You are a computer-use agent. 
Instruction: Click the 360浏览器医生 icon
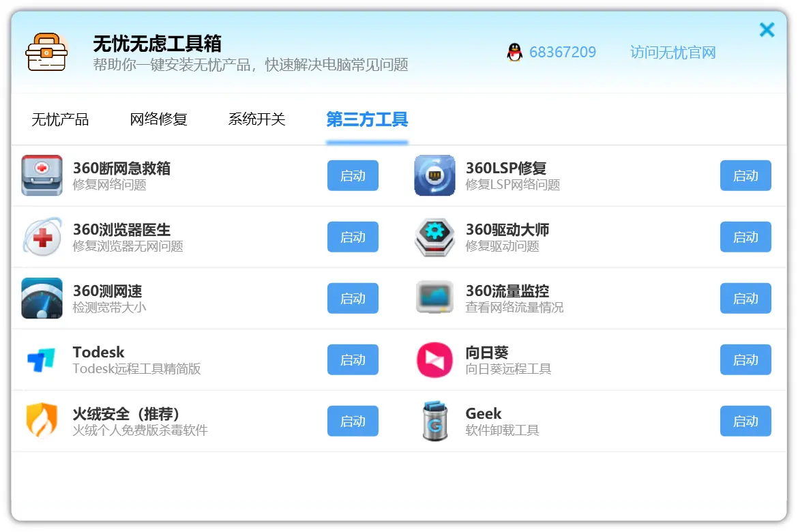42,237
